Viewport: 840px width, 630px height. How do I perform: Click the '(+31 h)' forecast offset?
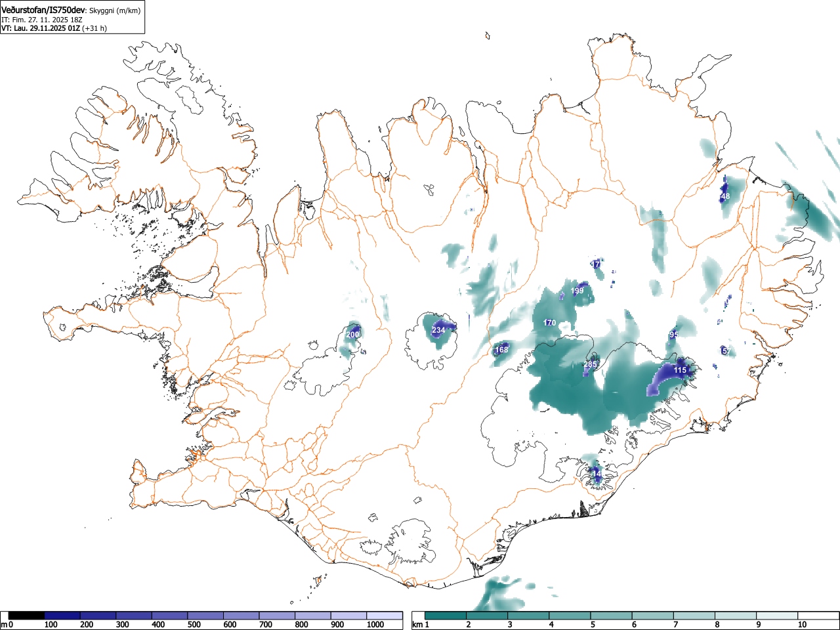pyautogui.click(x=94, y=28)
